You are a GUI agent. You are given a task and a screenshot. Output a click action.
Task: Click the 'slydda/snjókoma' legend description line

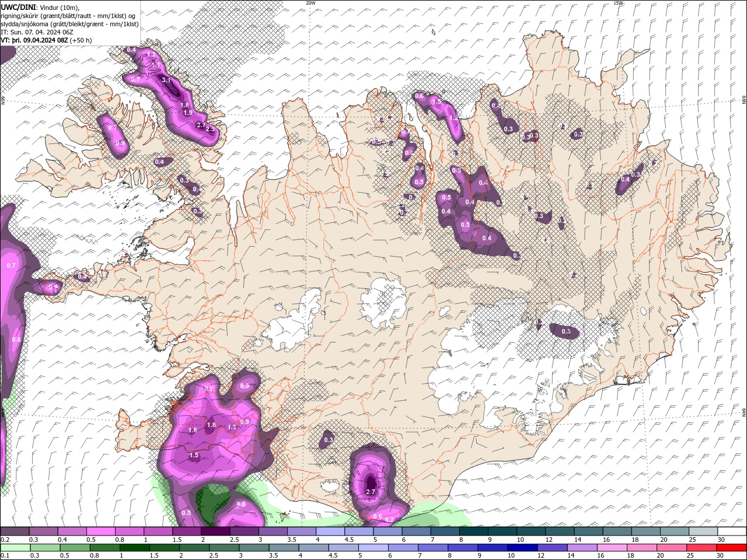click(x=69, y=24)
